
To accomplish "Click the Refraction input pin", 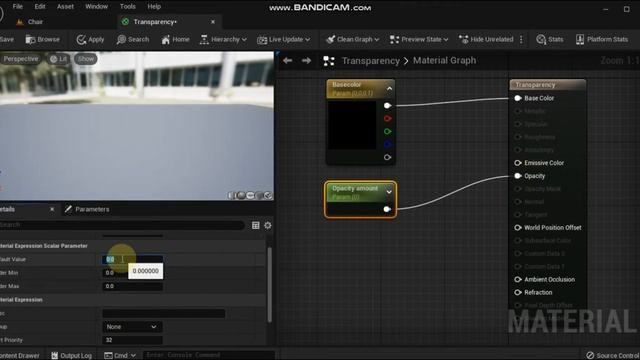I will [518, 293].
